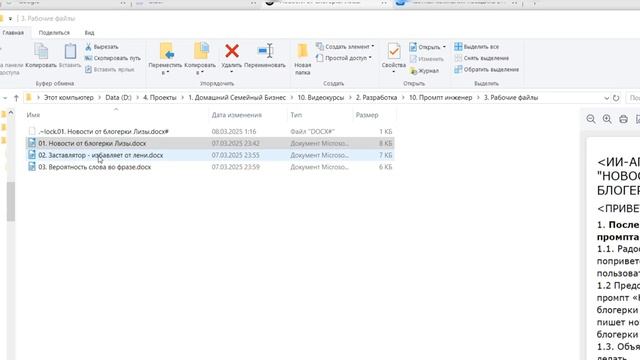
Task: Click 10. Видеокурсы breadcrumb
Action: tap(321, 98)
